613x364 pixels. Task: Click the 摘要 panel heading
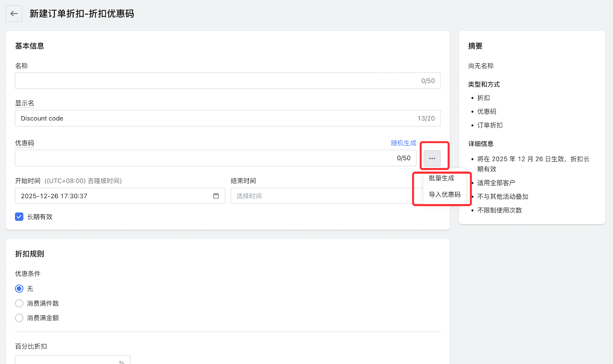(475, 46)
